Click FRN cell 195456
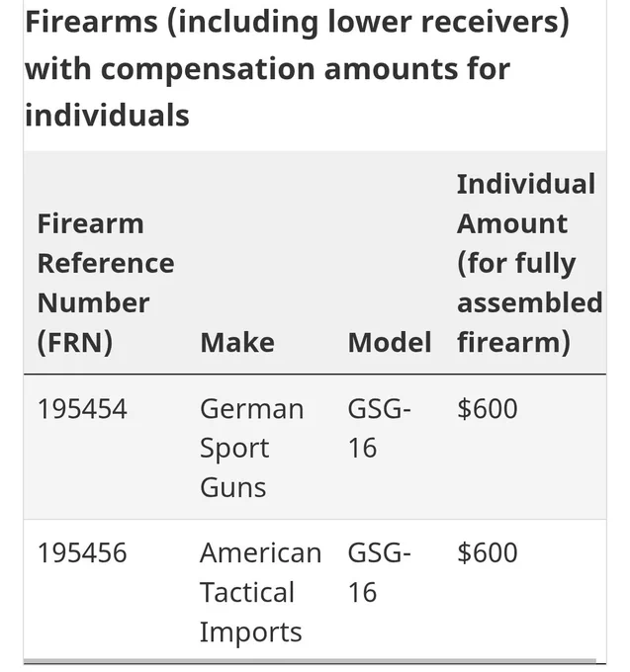This screenshot has height=672, width=630. 82,552
